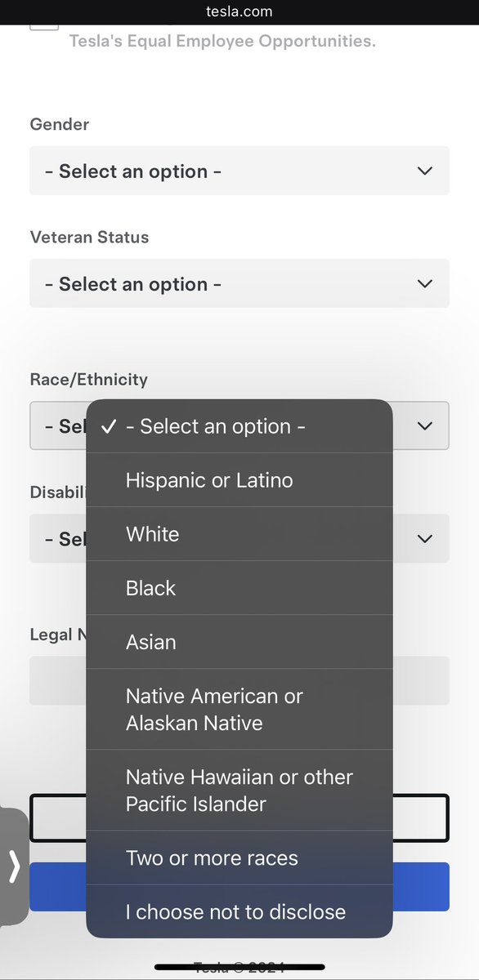Select Hispanic or Latino option
Viewport: 479px width, 980px height.
(x=239, y=480)
